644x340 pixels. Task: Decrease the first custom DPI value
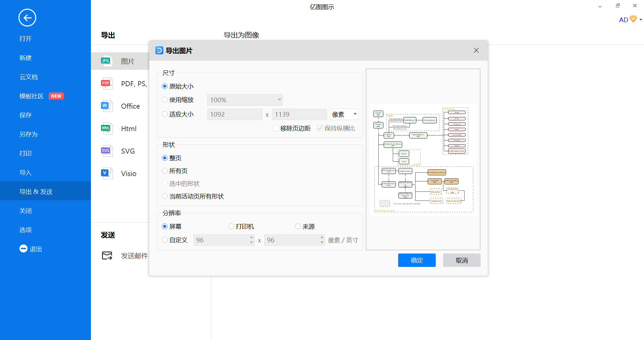(252, 242)
